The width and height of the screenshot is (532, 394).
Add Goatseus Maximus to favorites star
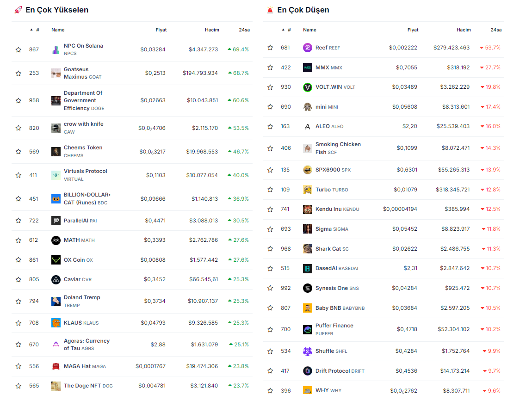click(19, 73)
